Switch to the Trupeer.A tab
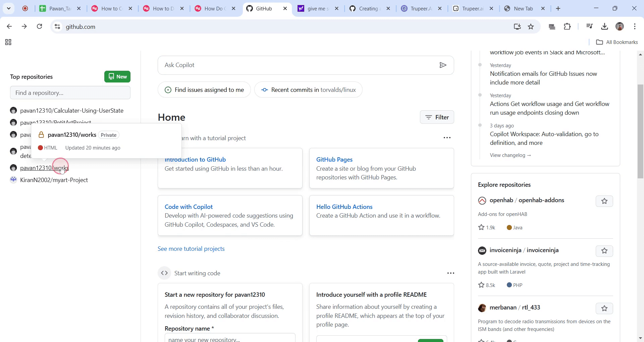 [421, 8]
